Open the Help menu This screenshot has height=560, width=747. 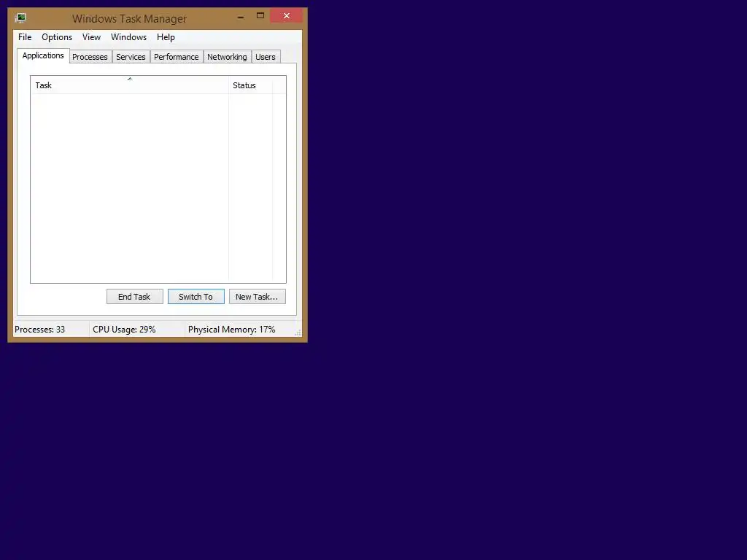coord(166,37)
